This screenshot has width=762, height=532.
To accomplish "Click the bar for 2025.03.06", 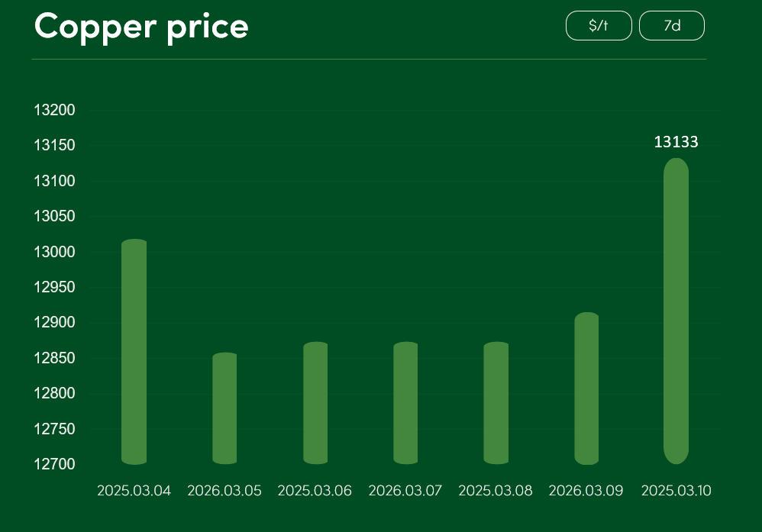I will (x=315, y=402).
